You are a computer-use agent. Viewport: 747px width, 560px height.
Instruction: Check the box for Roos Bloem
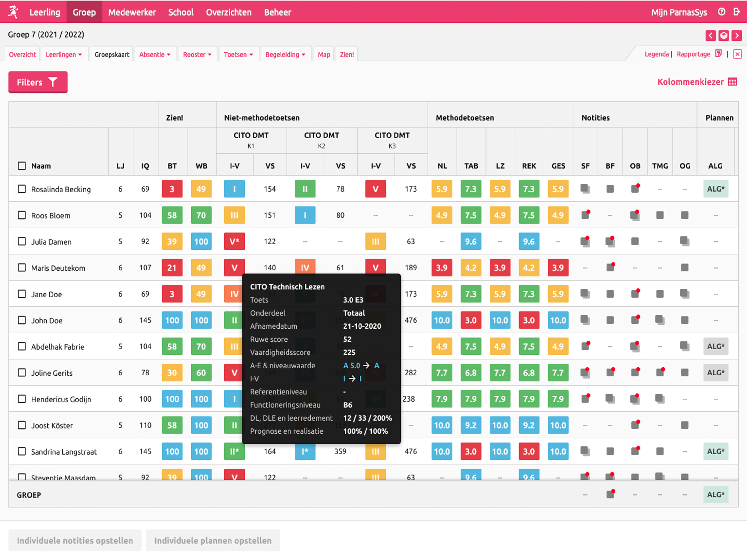click(22, 215)
